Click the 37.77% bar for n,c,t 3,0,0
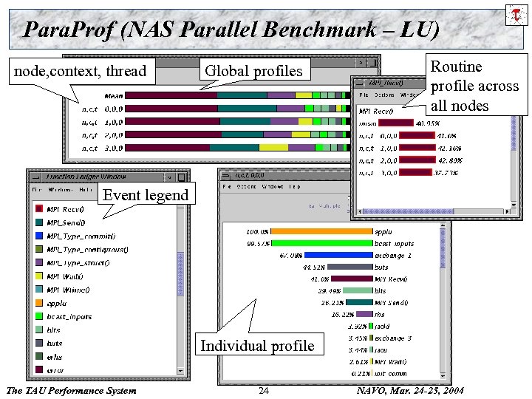The height and width of the screenshot is (399, 532). 415,172
